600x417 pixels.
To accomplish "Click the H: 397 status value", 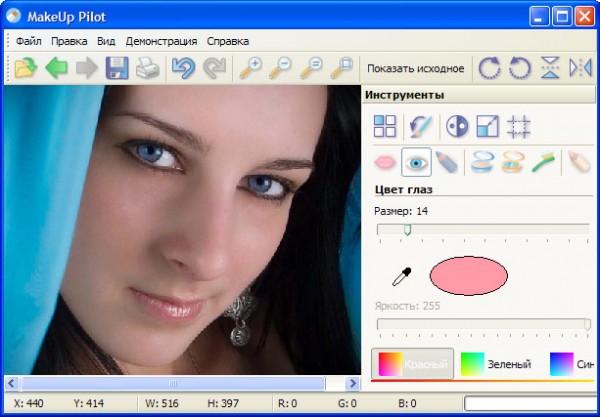I will (x=223, y=404).
